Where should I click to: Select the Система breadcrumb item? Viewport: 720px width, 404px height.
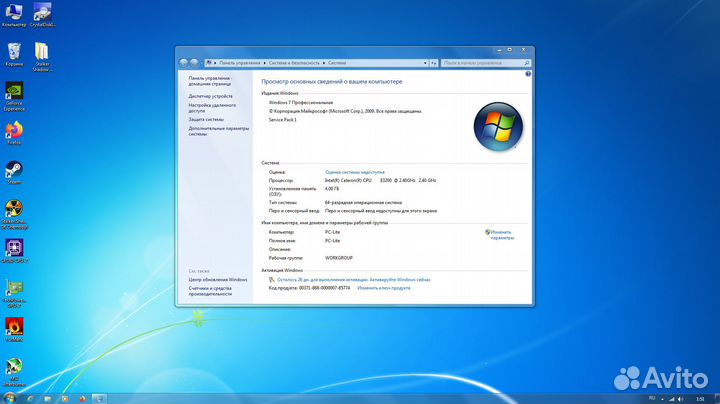tap(337, 63)
